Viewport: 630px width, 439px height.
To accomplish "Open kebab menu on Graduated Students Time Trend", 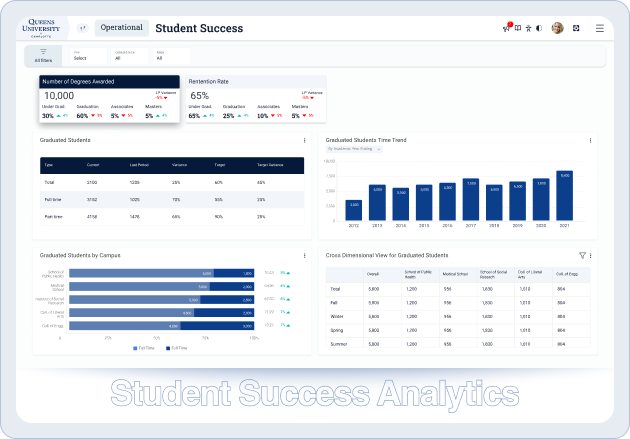I will 590,141.
